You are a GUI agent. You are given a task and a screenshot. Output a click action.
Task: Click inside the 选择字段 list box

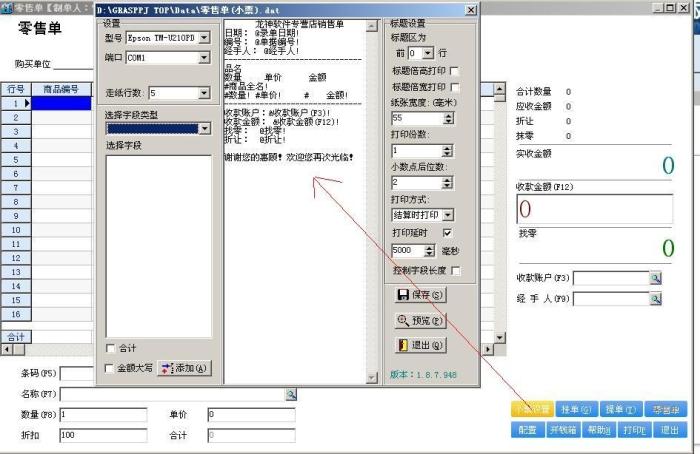[x=158, y=246]
